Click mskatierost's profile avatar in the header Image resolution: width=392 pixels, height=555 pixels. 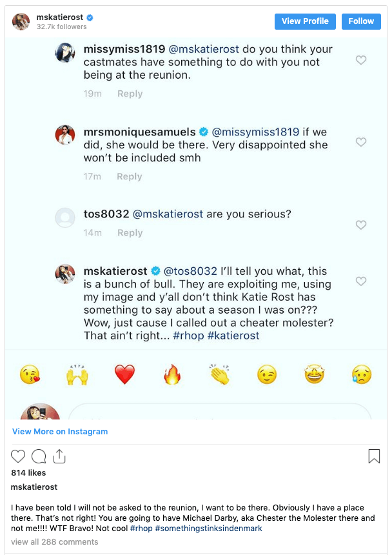point(21,21)
